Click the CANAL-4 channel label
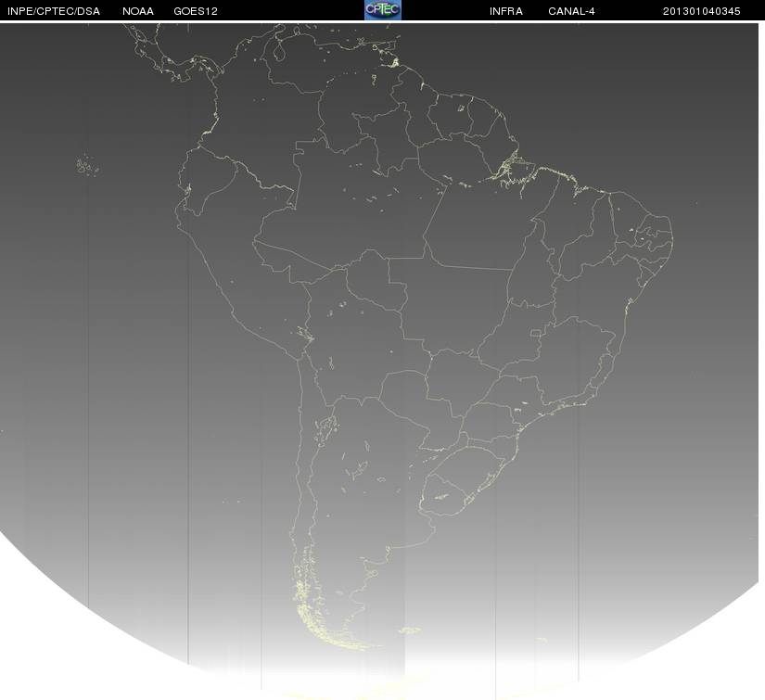 click(x=571, y=11)
